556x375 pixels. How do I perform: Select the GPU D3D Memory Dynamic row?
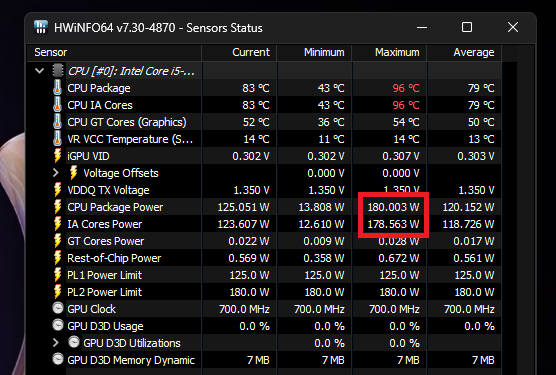(264, 360)
